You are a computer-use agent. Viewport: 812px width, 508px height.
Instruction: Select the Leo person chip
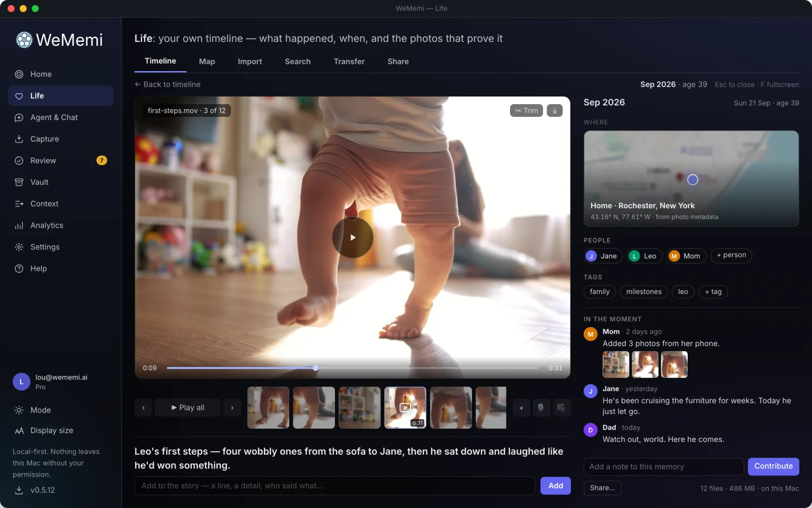tap(644, 256)
